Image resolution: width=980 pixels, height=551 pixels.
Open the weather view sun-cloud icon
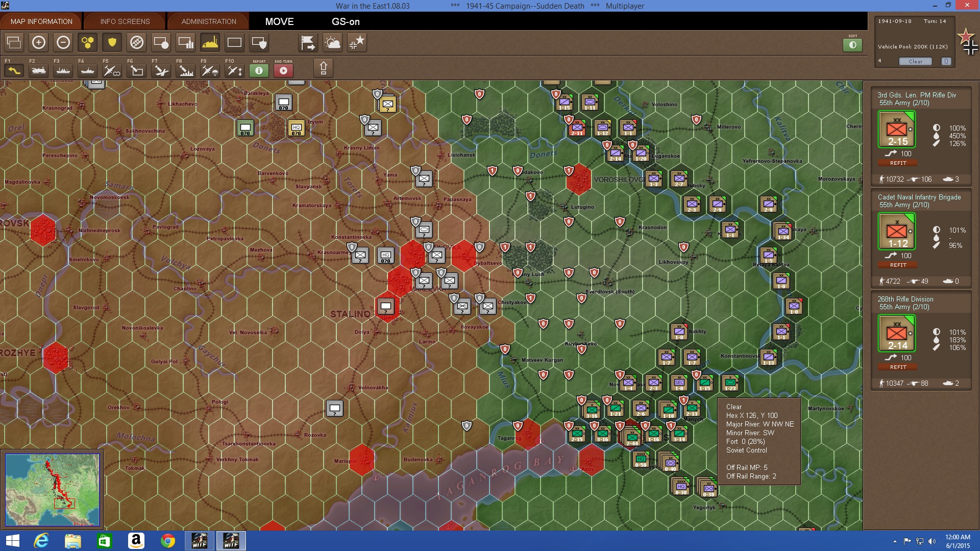(x=333, y=42)
